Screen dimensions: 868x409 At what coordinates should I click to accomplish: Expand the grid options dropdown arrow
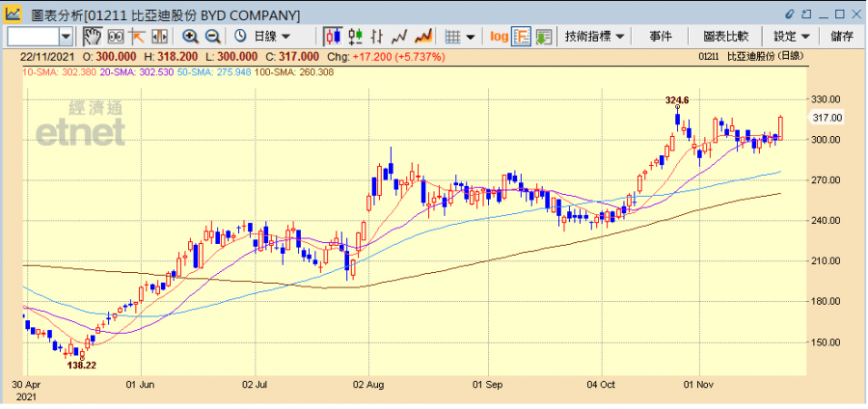(x=470, y=36)
